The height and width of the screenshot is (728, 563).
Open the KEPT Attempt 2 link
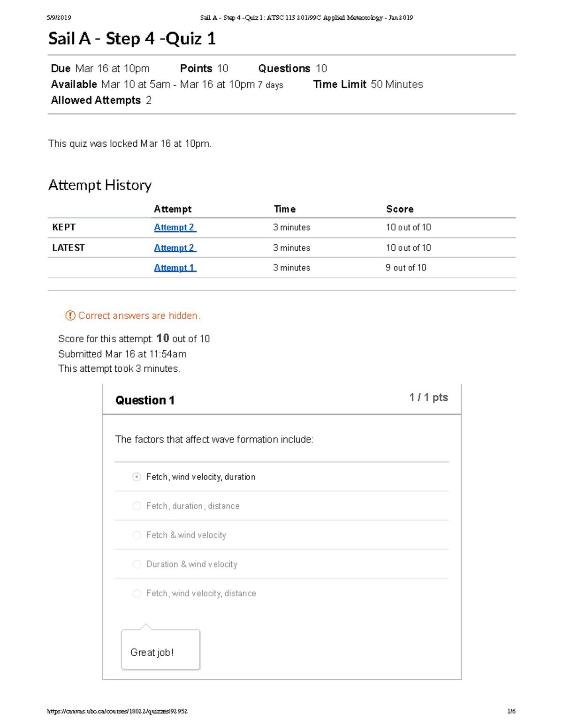tap(175, 227)
